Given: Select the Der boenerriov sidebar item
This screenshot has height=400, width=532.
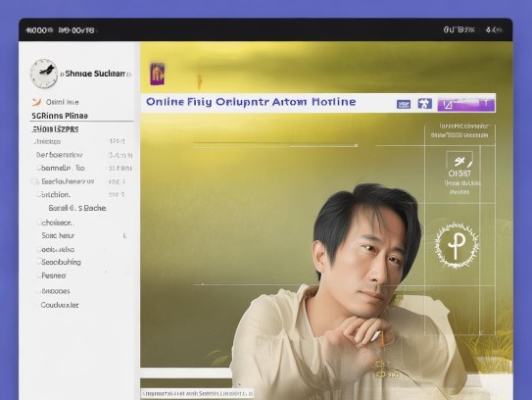Looking at the screenshot, I should click(59, 155).
